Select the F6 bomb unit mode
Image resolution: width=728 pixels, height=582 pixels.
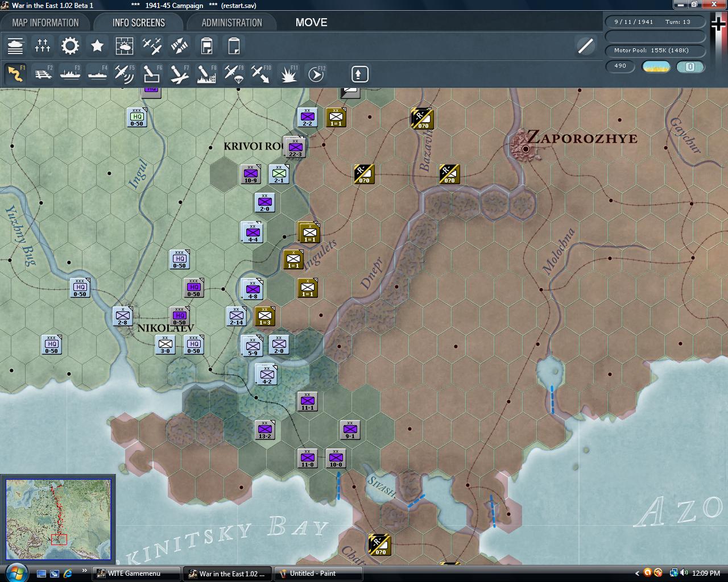pos(152,74)
